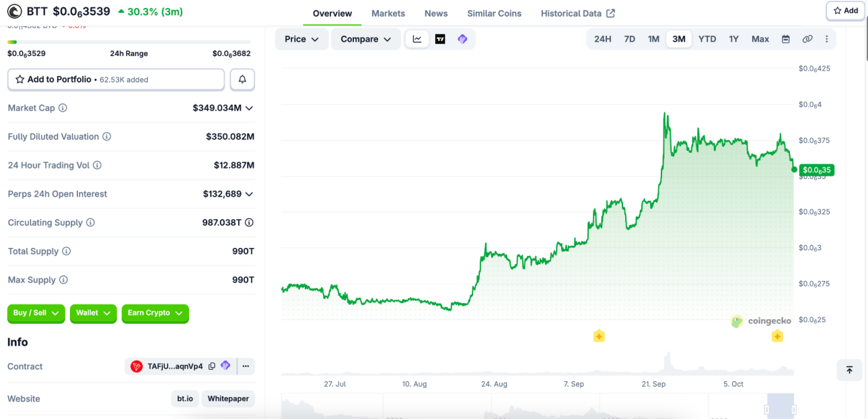Switch to the Markets tab
Viewport: 868px width, 419px height.
(388, 13)
